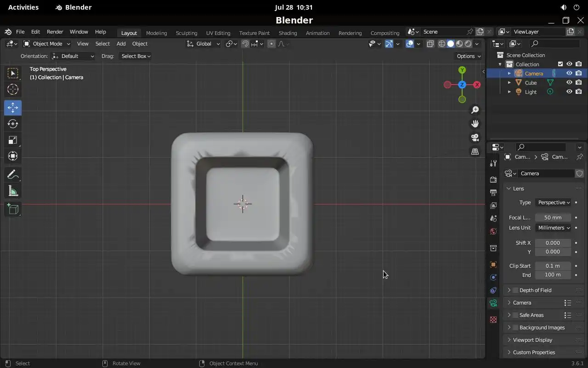Select the Measure tool
This screenshot has height=368, width=588.
coord(13,191)
